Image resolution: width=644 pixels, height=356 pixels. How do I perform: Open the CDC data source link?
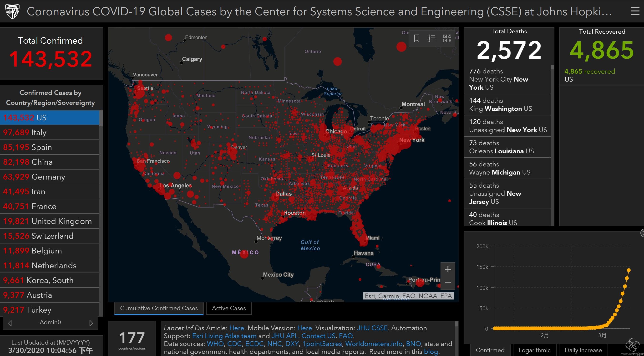click(234, 344)
